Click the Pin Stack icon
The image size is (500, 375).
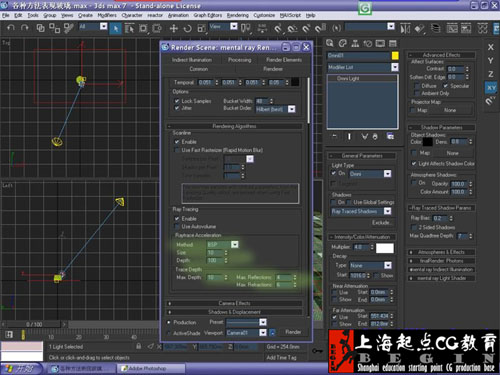click(x=335, y=136)
